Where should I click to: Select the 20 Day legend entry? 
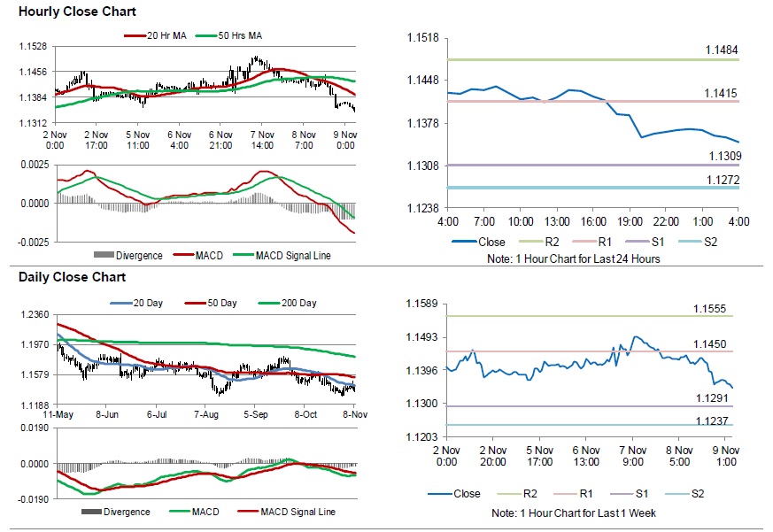tap(136, 303)
